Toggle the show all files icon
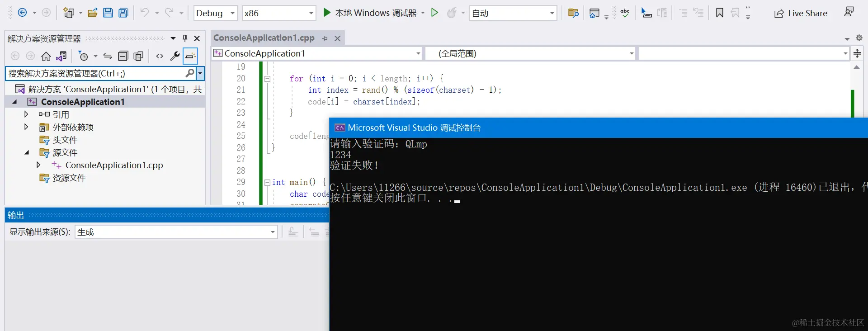Viewport: 868px width, 331px height. pos(138,56)
